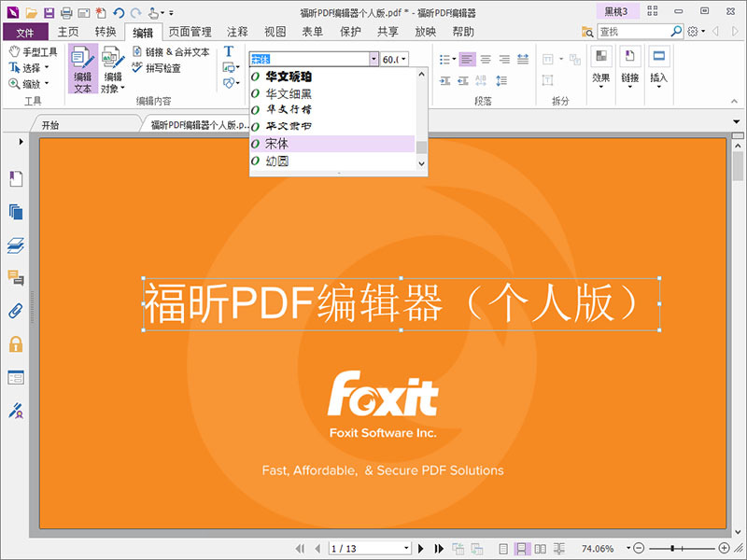
Task: Open the bookmarks panel in sidebar
Action: coord(16,178)
